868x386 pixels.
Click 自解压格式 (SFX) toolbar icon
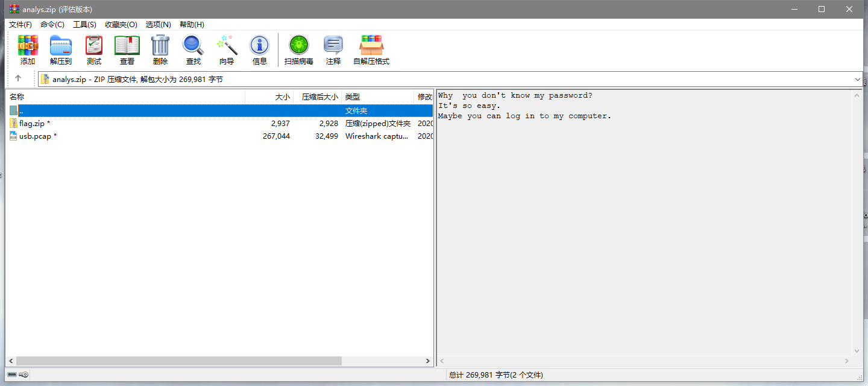[x=371, y=46]
